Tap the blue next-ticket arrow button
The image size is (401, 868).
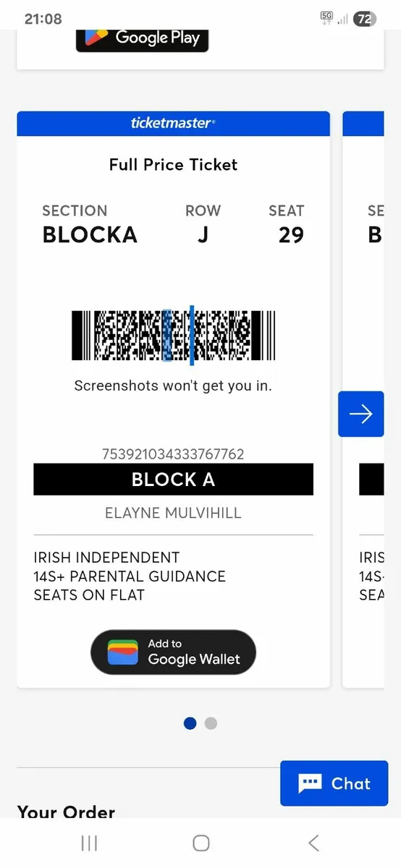360,414
